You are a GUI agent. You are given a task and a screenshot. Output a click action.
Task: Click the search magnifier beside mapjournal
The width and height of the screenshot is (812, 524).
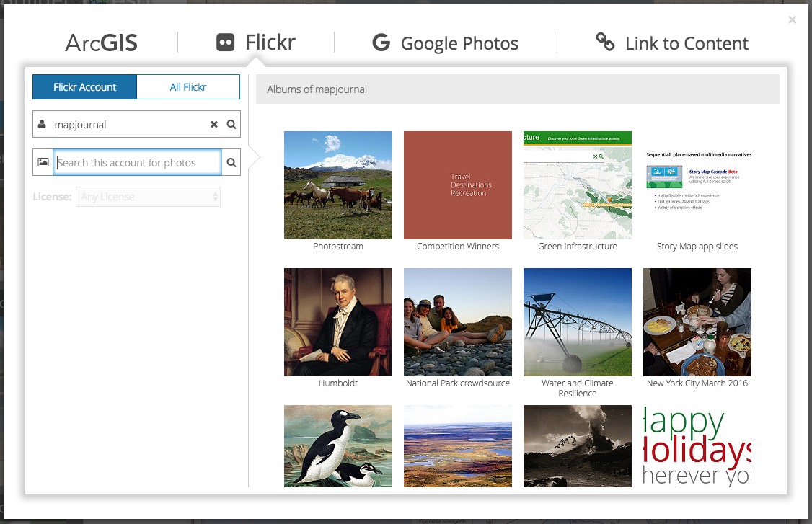[x=231, y=124]
